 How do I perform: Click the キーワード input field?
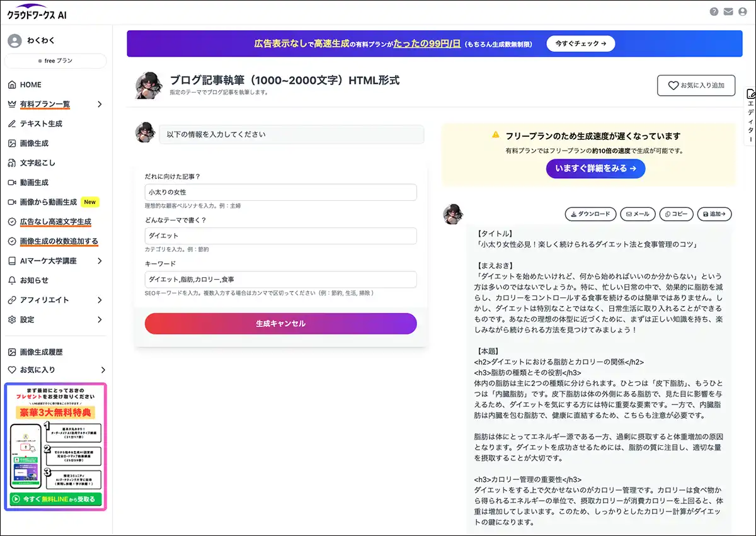[x=281, y=279]
